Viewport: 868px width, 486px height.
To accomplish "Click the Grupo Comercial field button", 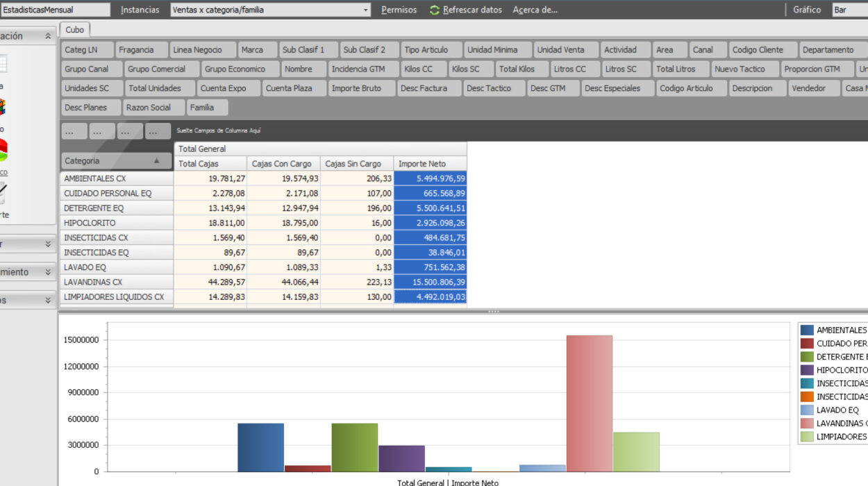I will (161, 69).
